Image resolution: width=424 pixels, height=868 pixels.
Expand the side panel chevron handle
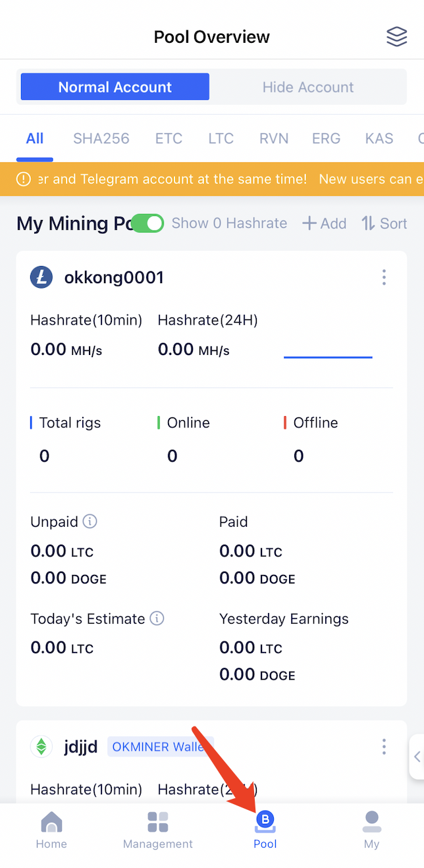[x=417, y=757]
